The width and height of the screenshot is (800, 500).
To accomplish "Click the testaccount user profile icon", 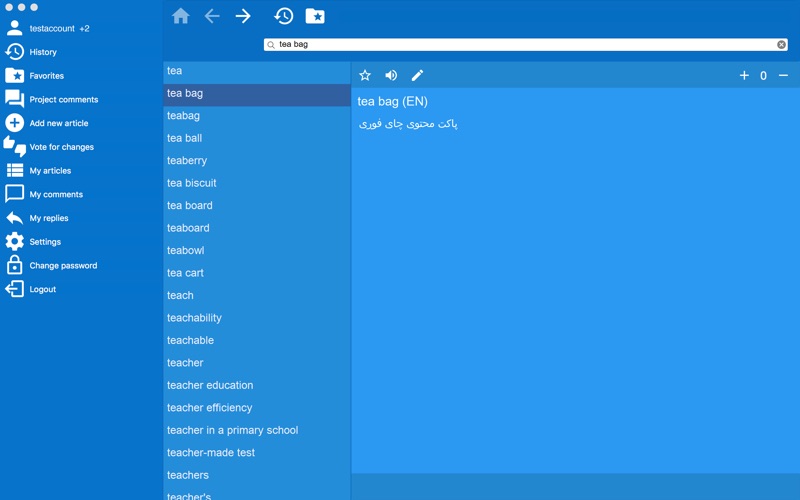I will pos(14,28).
